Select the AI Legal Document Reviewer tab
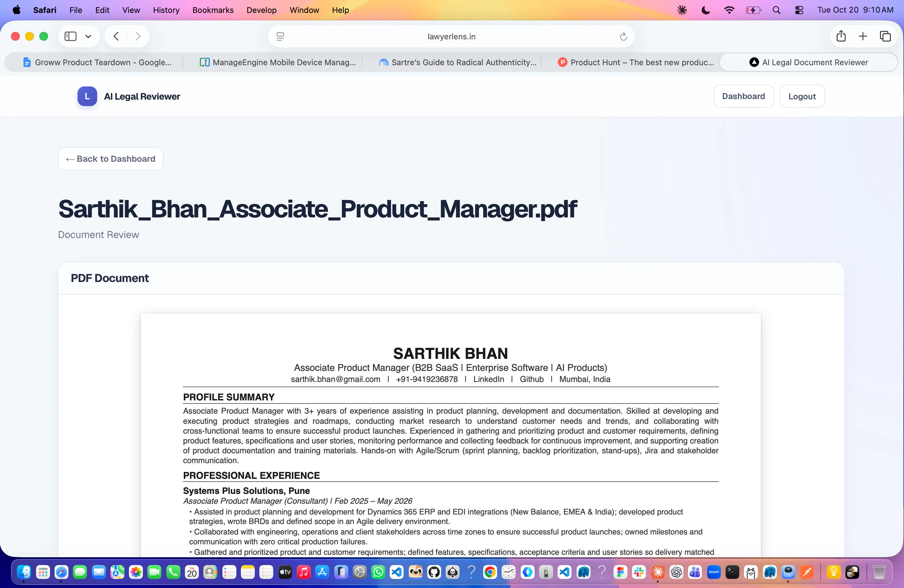The height and width of the screenshot is (588, 904). click(x=808, y=62)
